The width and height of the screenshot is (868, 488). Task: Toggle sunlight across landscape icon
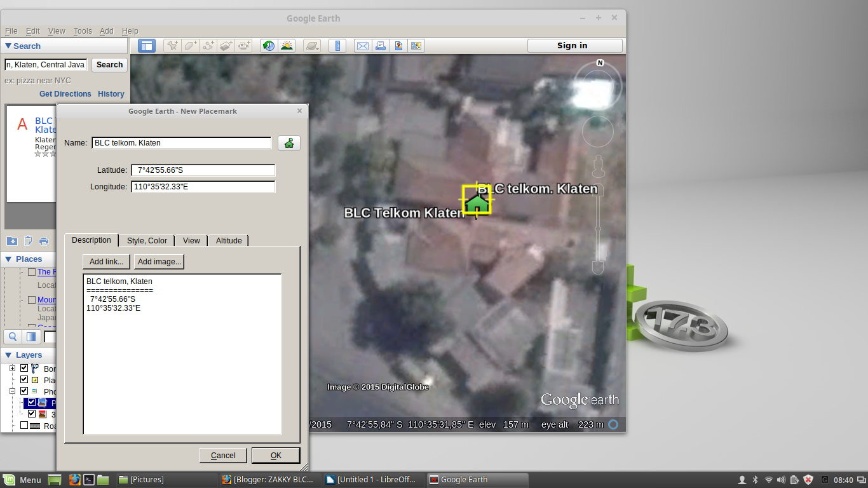click(x=287, y=46)
